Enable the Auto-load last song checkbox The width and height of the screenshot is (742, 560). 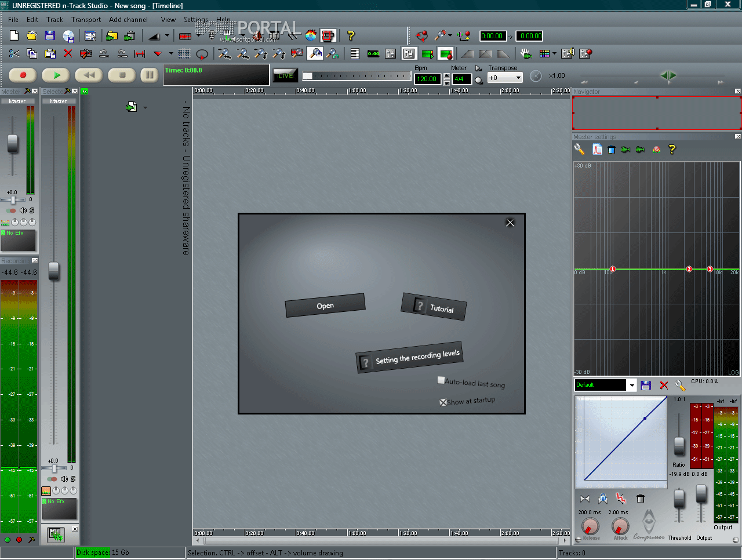[x=441, y=380]
